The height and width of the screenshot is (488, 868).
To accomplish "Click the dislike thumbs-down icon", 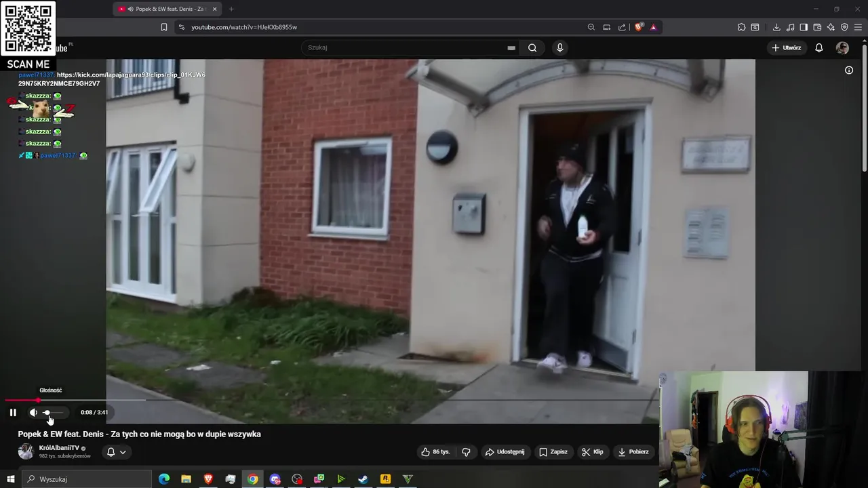I will 467,452.
